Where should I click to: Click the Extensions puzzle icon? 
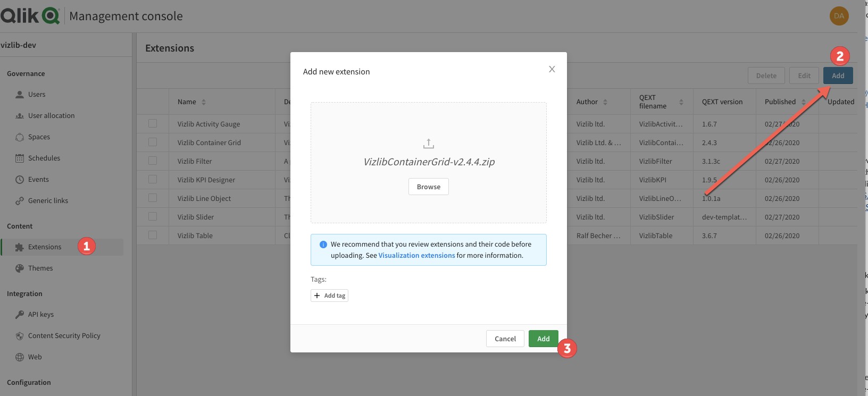click(20, 247)
